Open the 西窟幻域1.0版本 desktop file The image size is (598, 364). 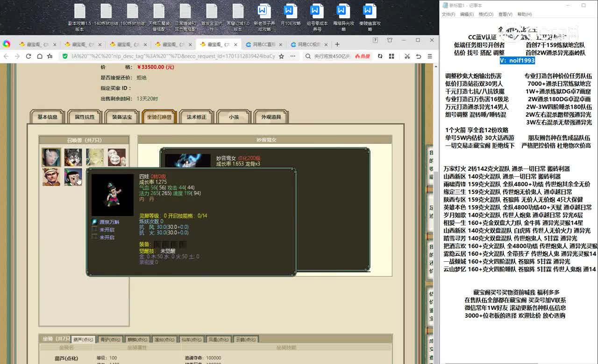[x=238, y=18]
